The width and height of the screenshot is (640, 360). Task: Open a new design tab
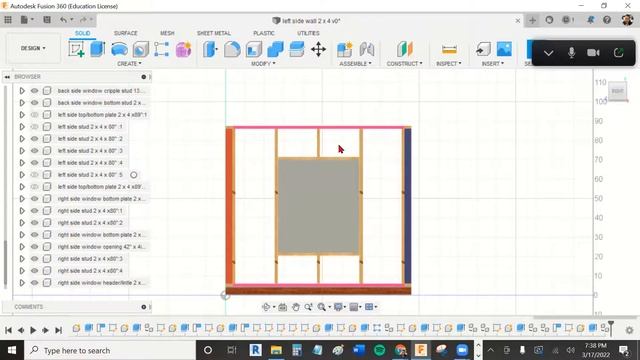click(532, 20)
